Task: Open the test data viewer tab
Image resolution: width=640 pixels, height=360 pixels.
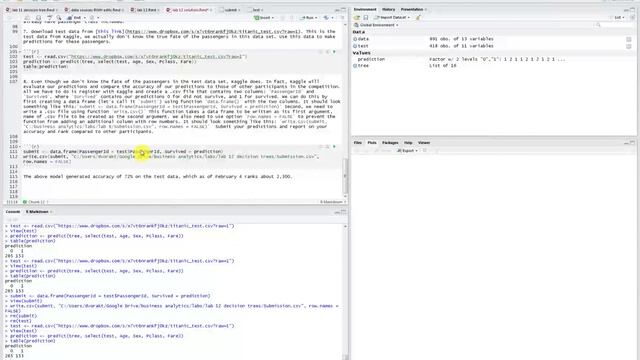Action: click(256, 10)
